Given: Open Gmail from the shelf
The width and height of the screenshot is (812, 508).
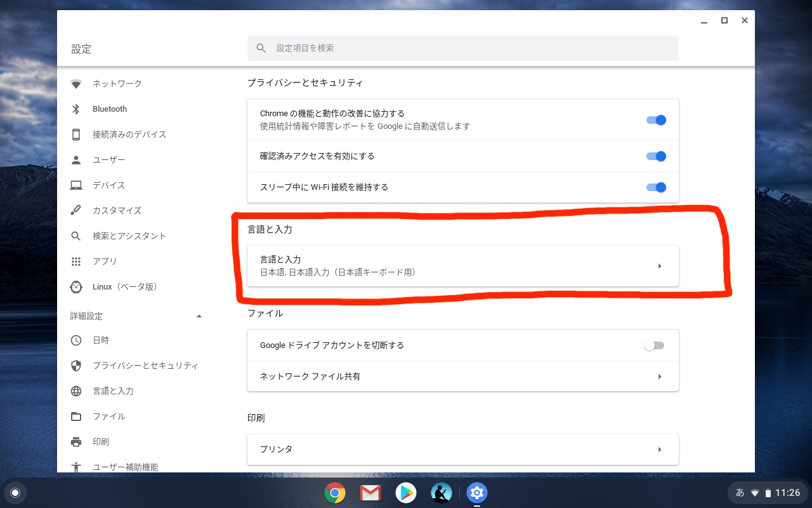Looking at the screenshot, I should pos(370,493).
